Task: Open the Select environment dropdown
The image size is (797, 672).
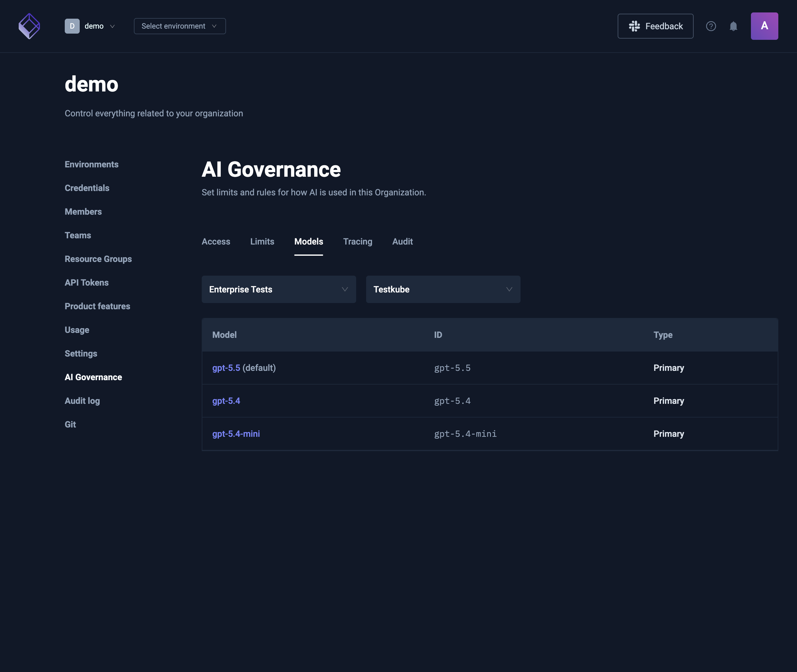Action: [x=180, y=26]
